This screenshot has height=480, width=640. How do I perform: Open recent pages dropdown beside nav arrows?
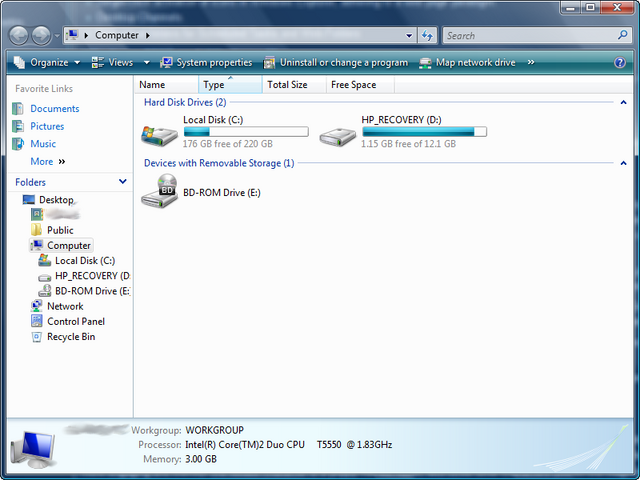[x=57, y=36]
